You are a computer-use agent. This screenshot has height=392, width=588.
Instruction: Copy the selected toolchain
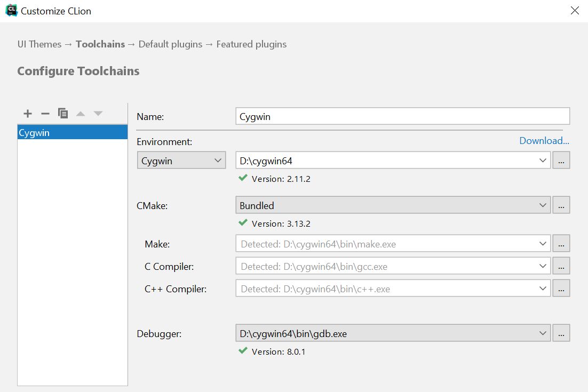click(x=63, y=113)
